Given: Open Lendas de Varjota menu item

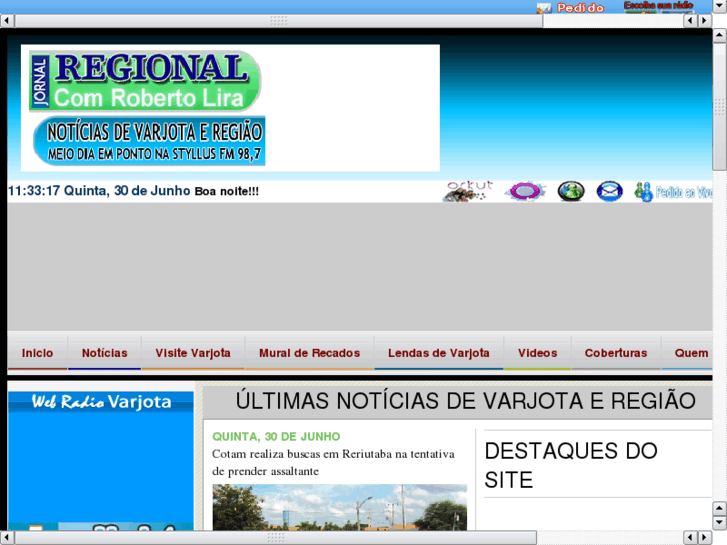Looking at the screenshot, I should [x=439, y=353].
